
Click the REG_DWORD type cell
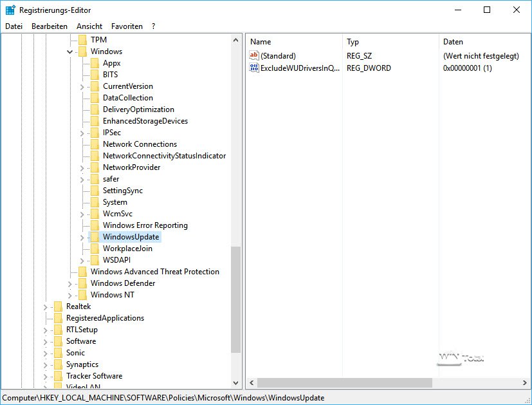369,68
